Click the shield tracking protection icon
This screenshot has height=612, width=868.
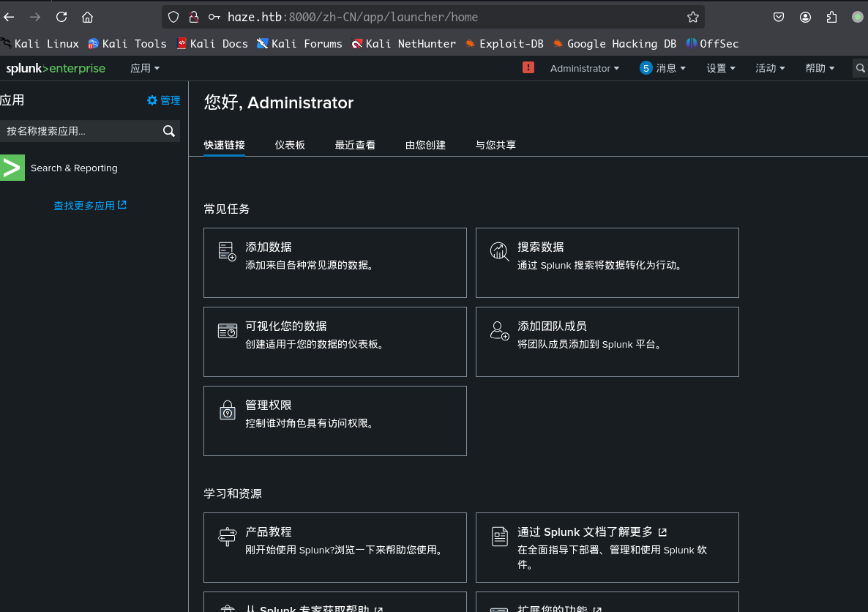pyautogui.click(x=173, y=17)
